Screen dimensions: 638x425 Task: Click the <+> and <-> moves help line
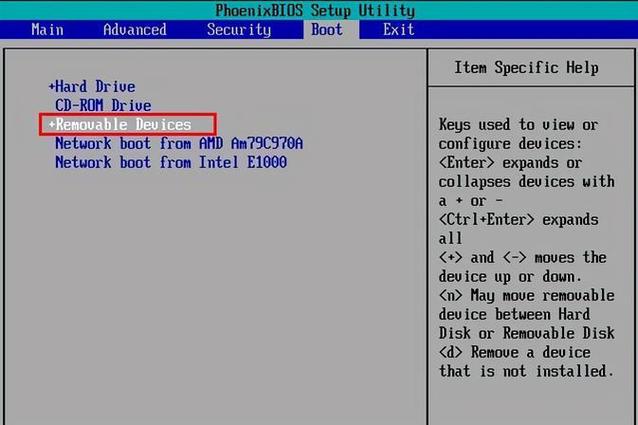(x=522, y=257)
